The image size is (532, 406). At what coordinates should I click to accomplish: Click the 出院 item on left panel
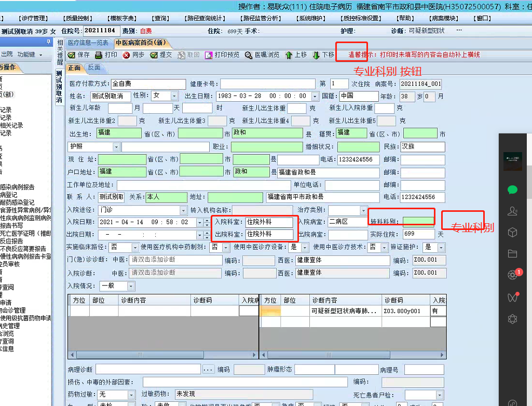point(7,55)
